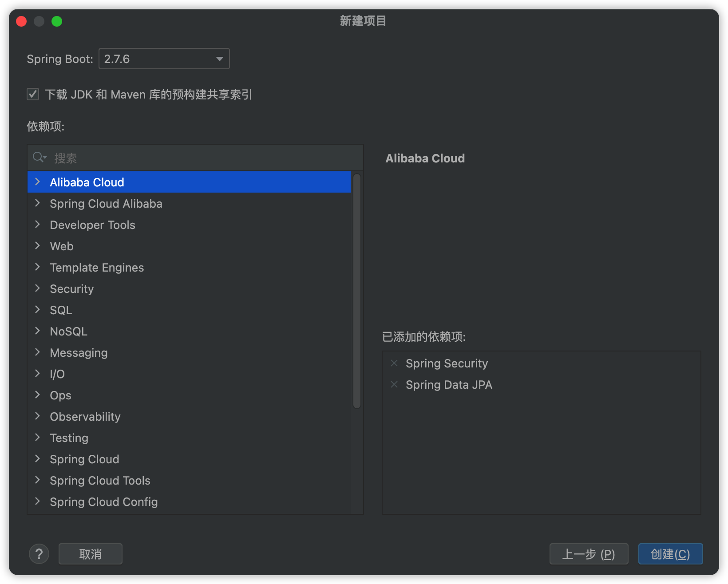Expand the SQL category chevron

pos(38,310)
